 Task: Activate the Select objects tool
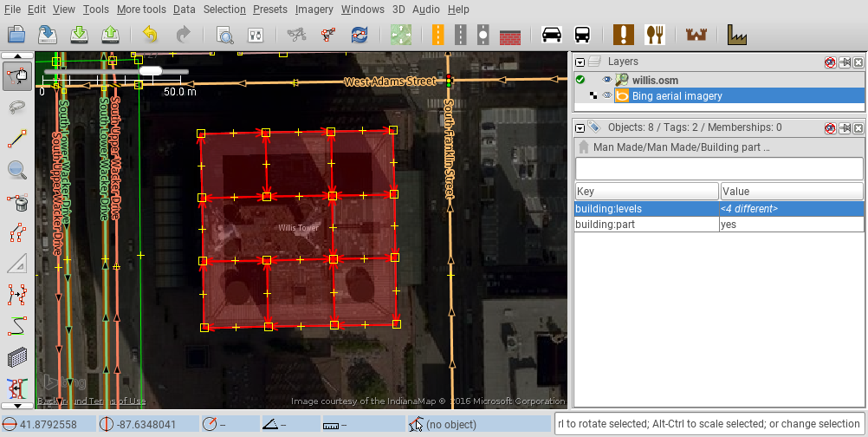coord(17,76)
